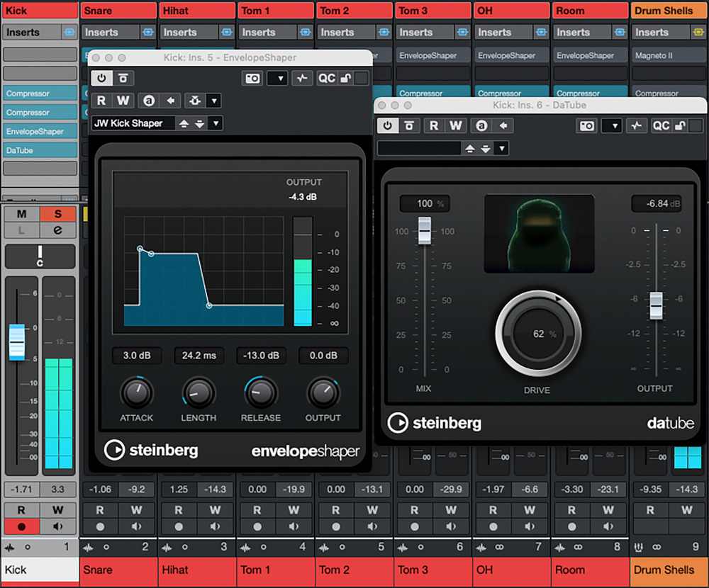Open DaTube preset management dropdown
Screen dimensions: 709x588
502,148
